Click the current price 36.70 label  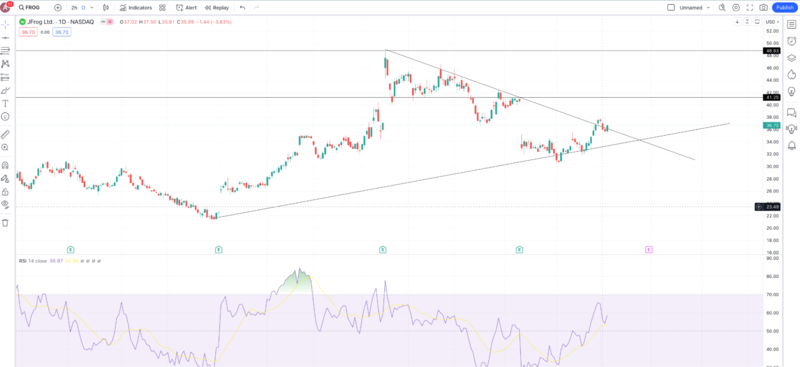(771, 125)
